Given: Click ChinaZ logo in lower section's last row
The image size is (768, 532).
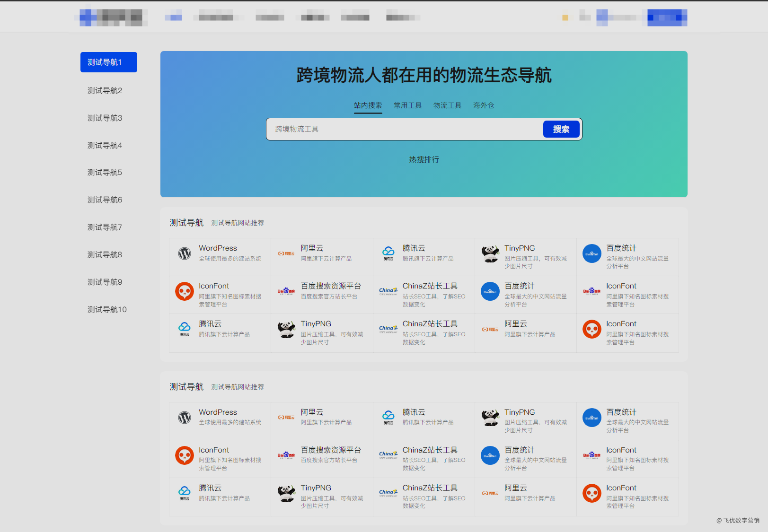Looking at the screenshot, I should pyautogui.click(x=388, y=493).
